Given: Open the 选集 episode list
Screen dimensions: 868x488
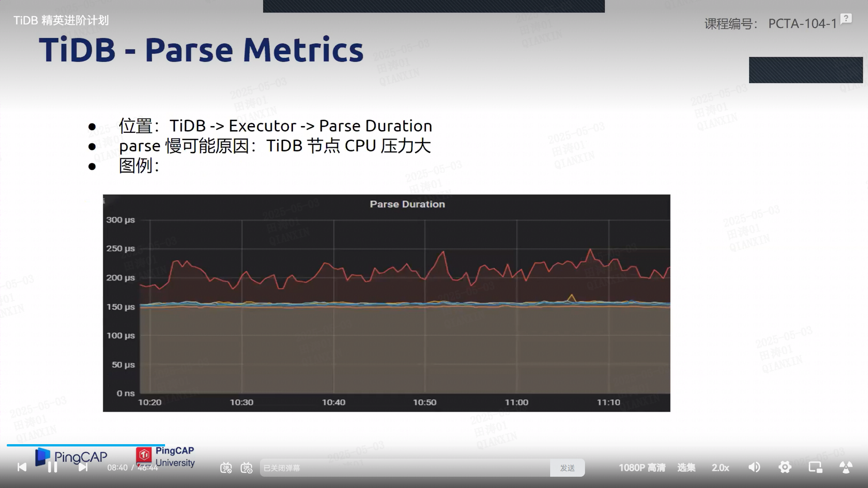Looking at the screenshot, I should pyautogui.click(x=686, y=468).
